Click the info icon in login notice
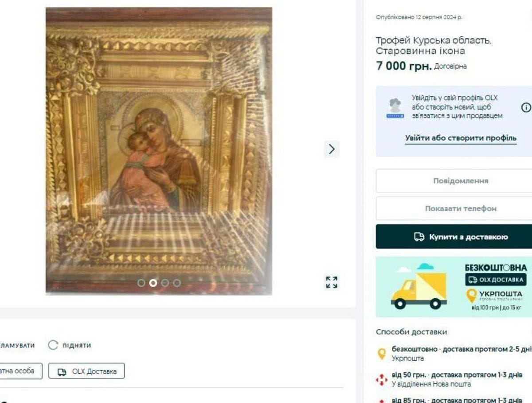The image size is (532, 403). [526, 107]
